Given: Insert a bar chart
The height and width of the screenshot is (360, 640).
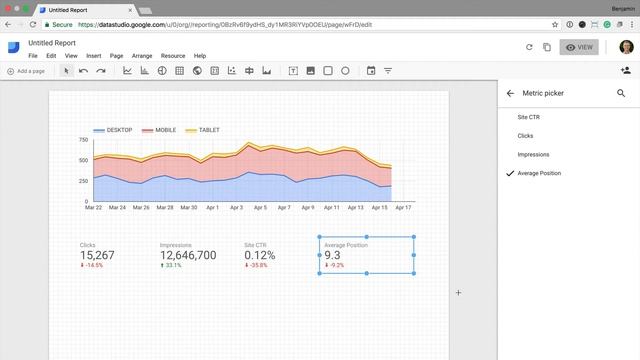Looking at the screenshot, I should click(x=144, y=71).
